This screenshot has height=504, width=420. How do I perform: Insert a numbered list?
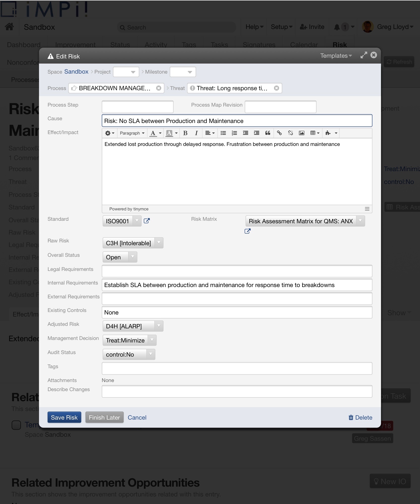click(x=234, y=133)
